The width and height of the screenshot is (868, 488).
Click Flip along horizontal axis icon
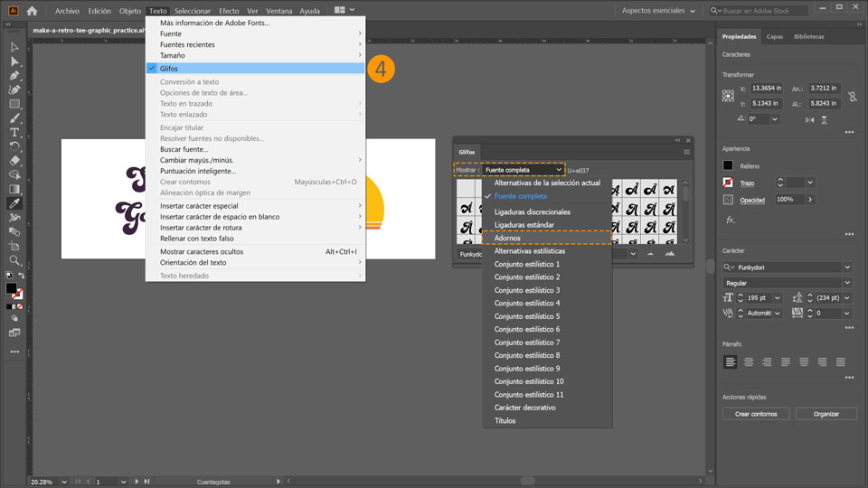click(x=810, y=119)
